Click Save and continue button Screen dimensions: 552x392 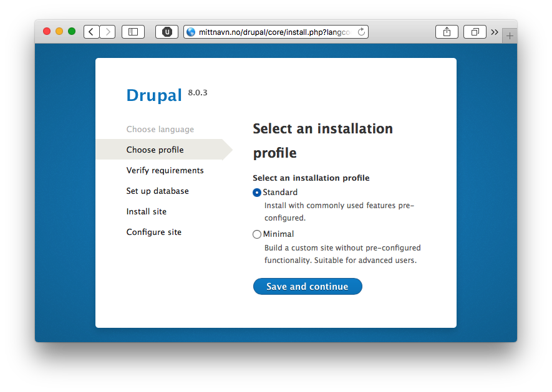coord(307,287)
